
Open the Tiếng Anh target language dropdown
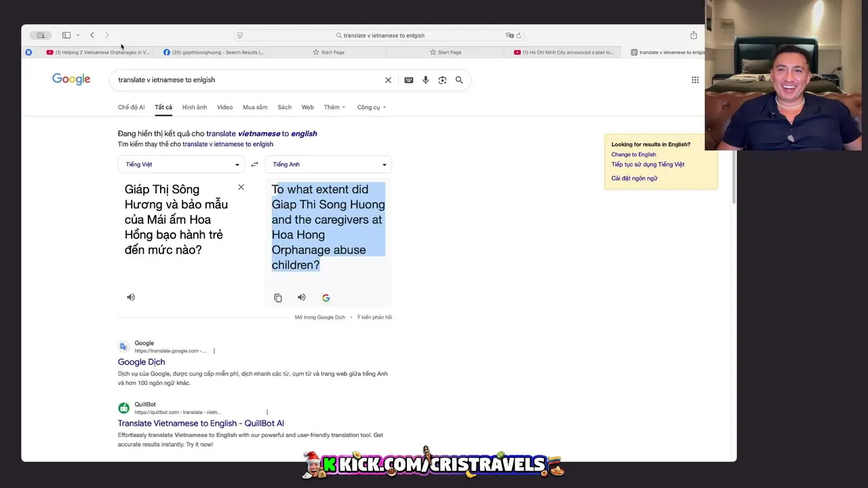(x=328, y=164)
